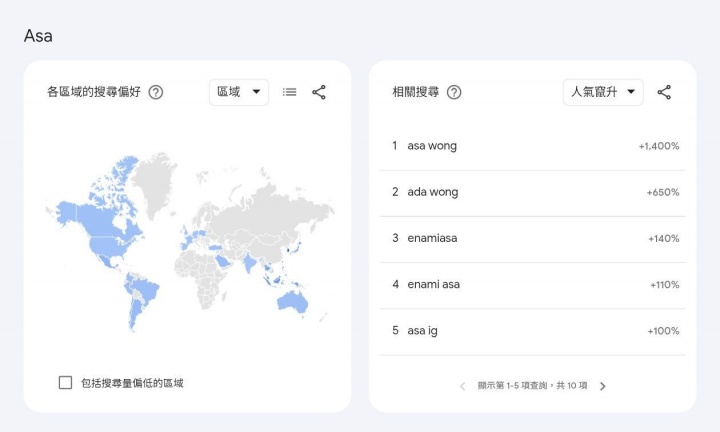This screenshot has width=720, height=432.
Task: Click help icon beside 相關搜尋
Action: [454, 92]
